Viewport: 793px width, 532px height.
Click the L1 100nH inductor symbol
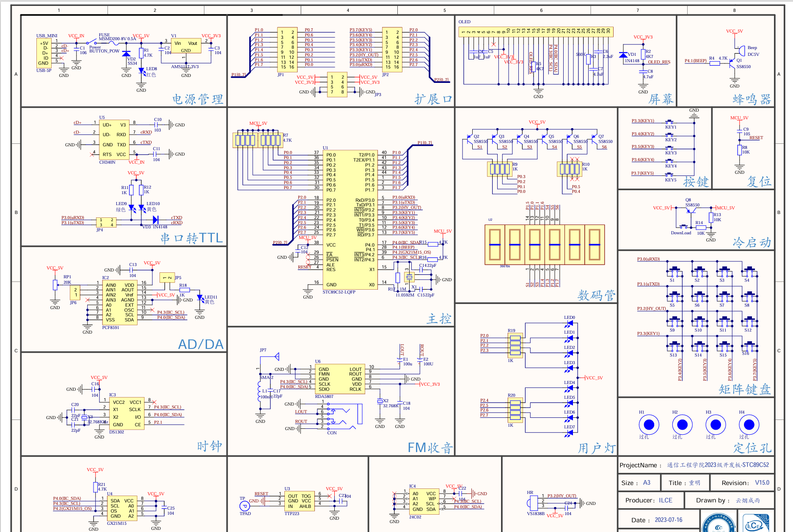(x=259, y=391)
